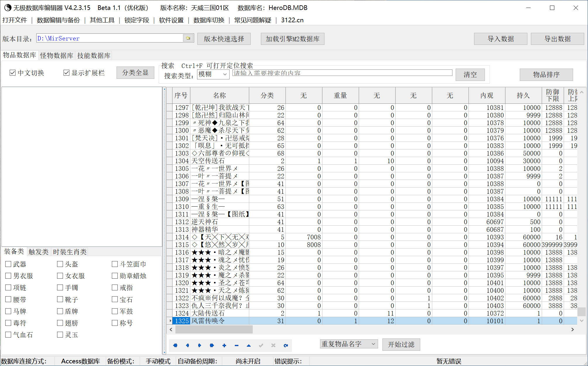Click the 导入数据 button

tap(501, 39)
